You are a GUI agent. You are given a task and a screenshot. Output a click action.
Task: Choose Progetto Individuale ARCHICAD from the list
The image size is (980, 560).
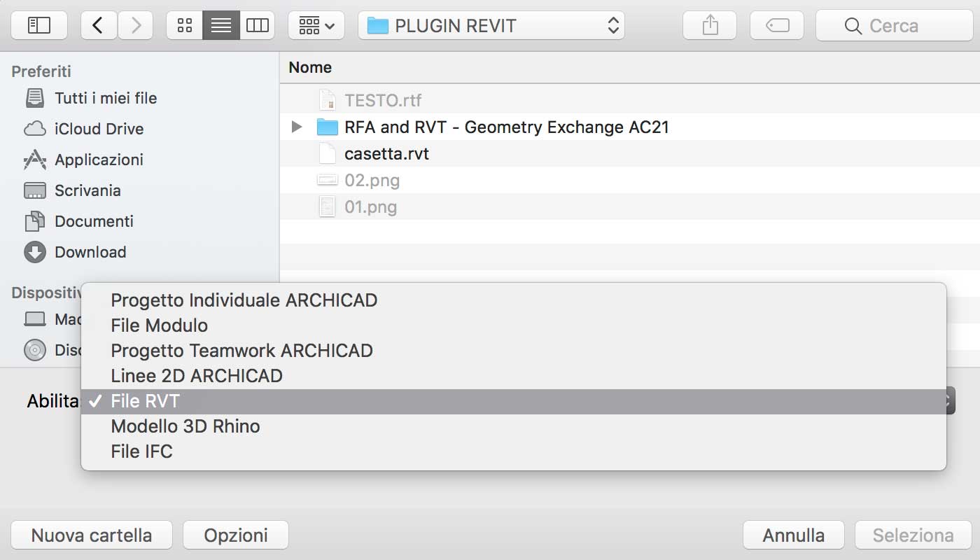tap(244, 300)
